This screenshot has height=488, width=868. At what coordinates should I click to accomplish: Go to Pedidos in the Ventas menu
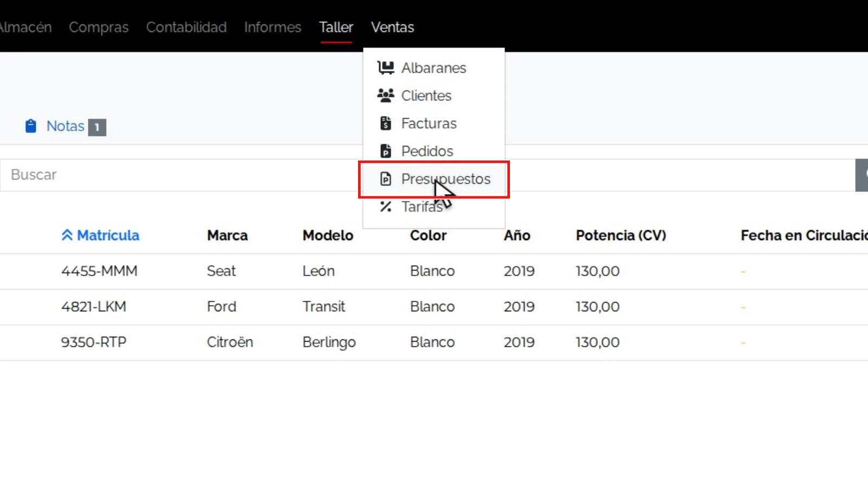[434, 151]
